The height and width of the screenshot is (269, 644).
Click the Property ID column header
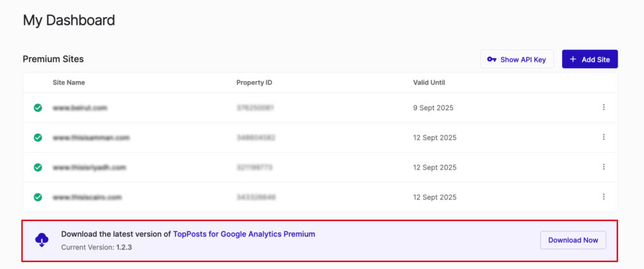point(254,83)
